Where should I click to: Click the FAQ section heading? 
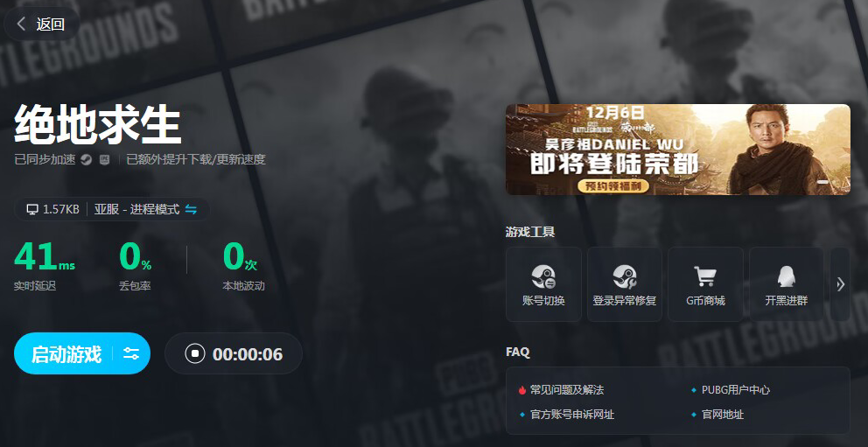(518, 352)
